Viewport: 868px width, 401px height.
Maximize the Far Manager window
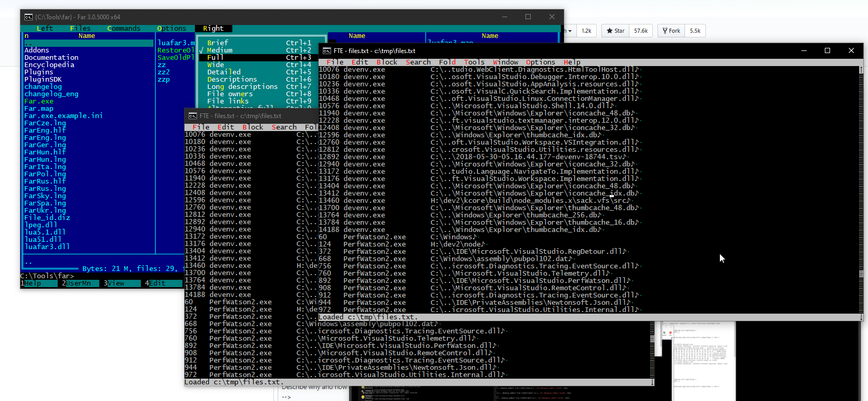tap(528, 17)
